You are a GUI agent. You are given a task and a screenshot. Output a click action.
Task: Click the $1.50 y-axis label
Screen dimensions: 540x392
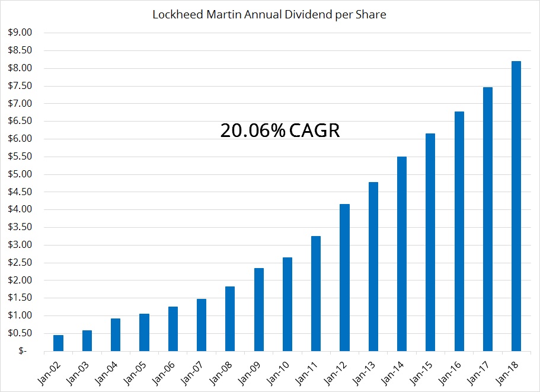[20, 298]
